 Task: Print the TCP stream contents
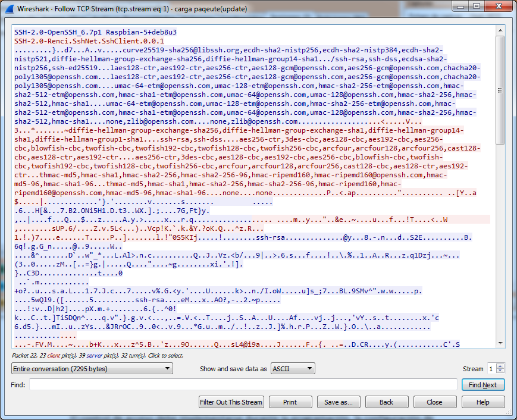(x=290, y=402)
